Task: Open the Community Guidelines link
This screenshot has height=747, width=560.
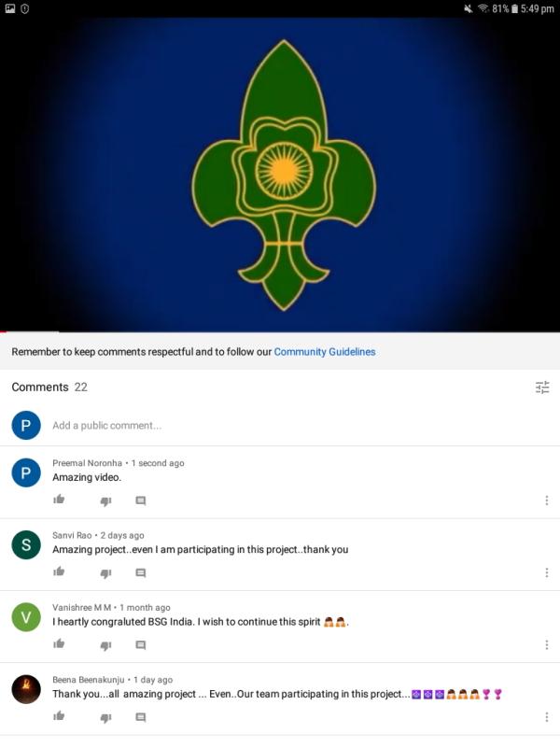Action: 324,352
